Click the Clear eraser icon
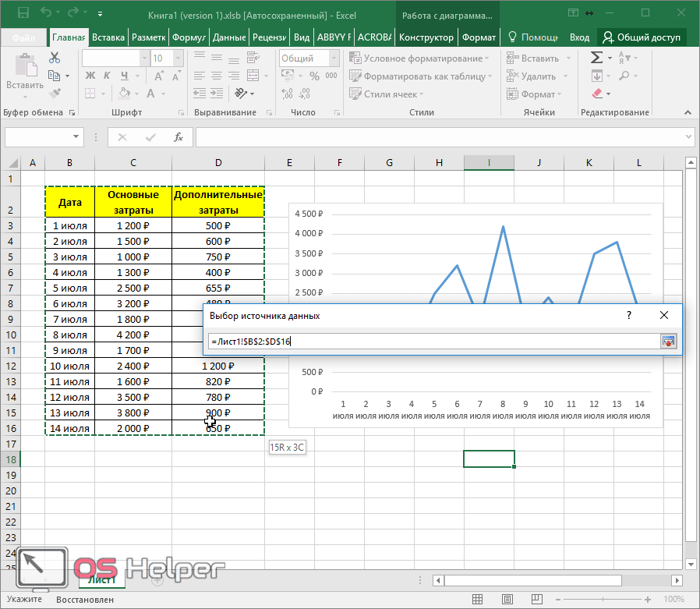The height and width of the screenshot is (609, 700). [x=597, y=94]
